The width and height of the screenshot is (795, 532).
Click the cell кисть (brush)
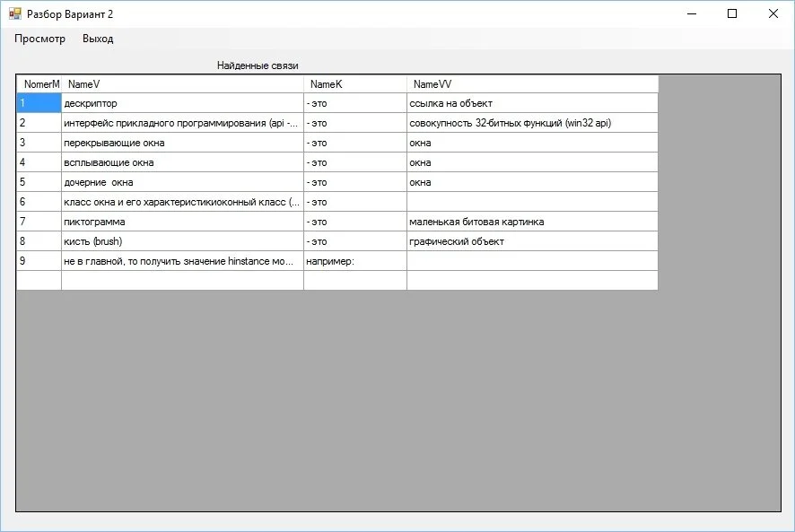182,241
